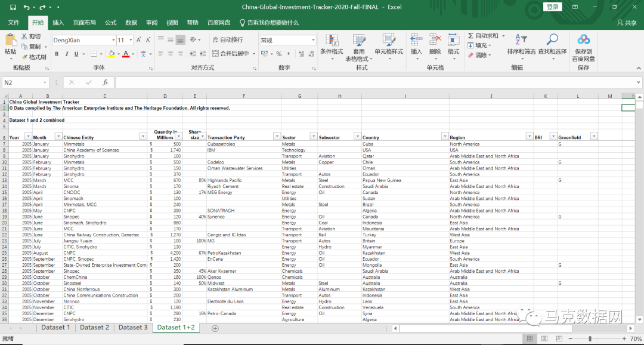
Task: Click the increase font size icon
Action: (139, 40)
